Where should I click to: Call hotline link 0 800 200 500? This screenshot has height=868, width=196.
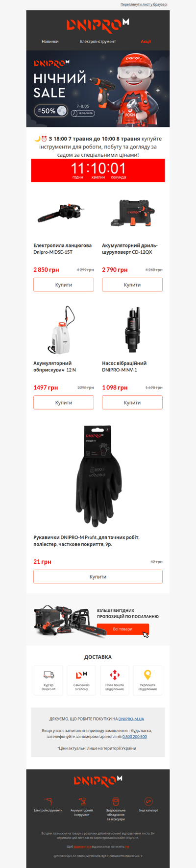pyautogui.click(x=135, y=736)
